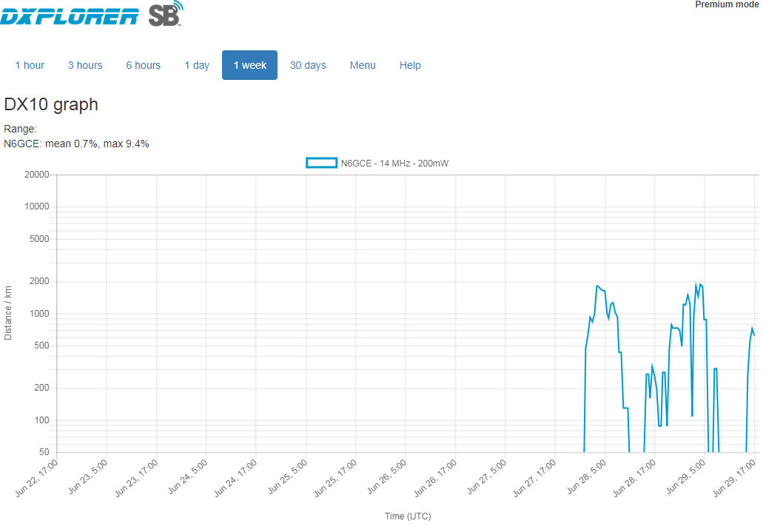This screenshot has width=763, height=532.
Task: Switch to the 30 days range
Action: click(308, 65)
